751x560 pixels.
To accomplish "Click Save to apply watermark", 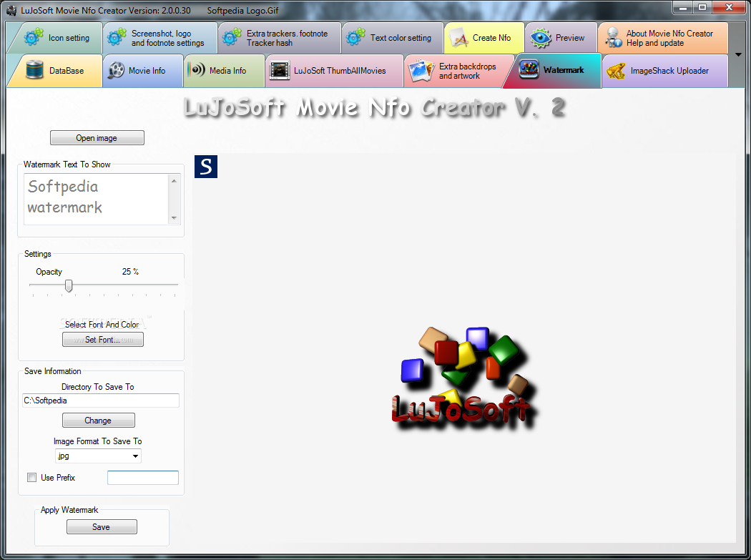I will pos(102,527).
